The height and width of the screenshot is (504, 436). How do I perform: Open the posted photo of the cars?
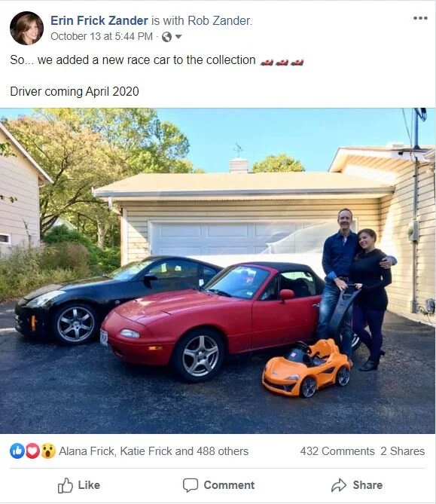pyautogui.click(x=218, y=270)
